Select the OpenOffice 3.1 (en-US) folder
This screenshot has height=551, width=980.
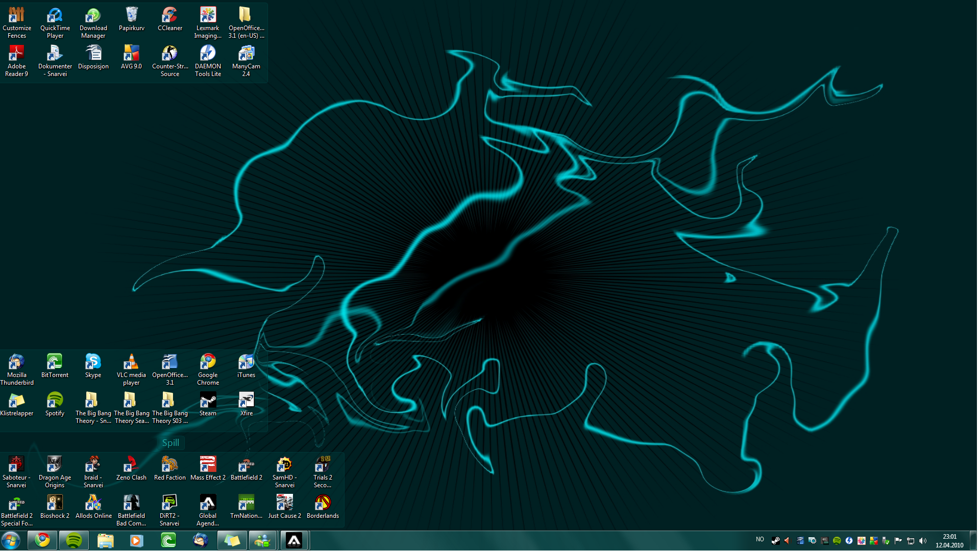[246, 23]
